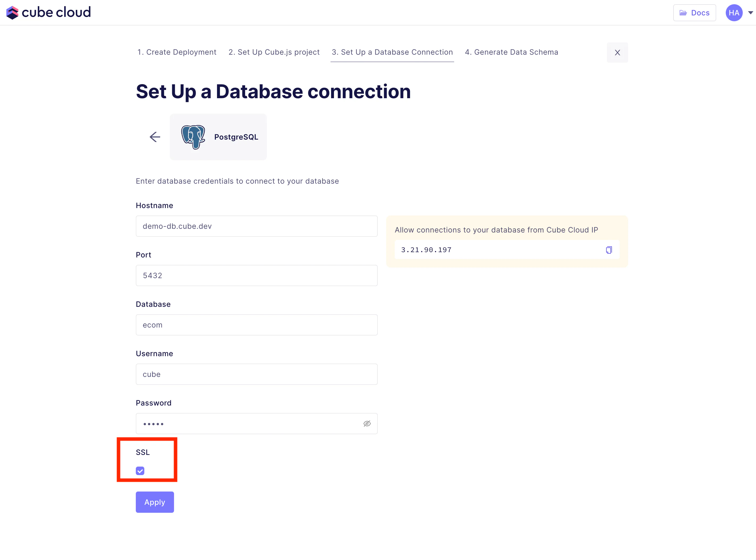The width and height of the screenshot is (756, 560).
Task: Open Generate Data Schema step
Action: pyautogui.click(x=511, y=52)
